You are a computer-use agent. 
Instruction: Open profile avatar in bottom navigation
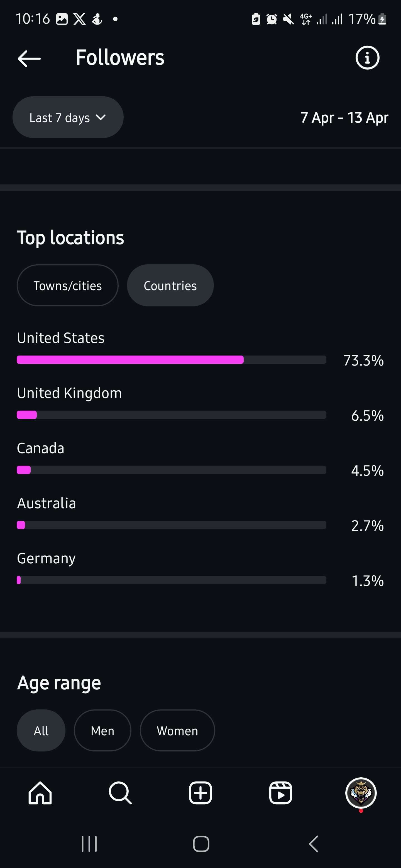361,793
